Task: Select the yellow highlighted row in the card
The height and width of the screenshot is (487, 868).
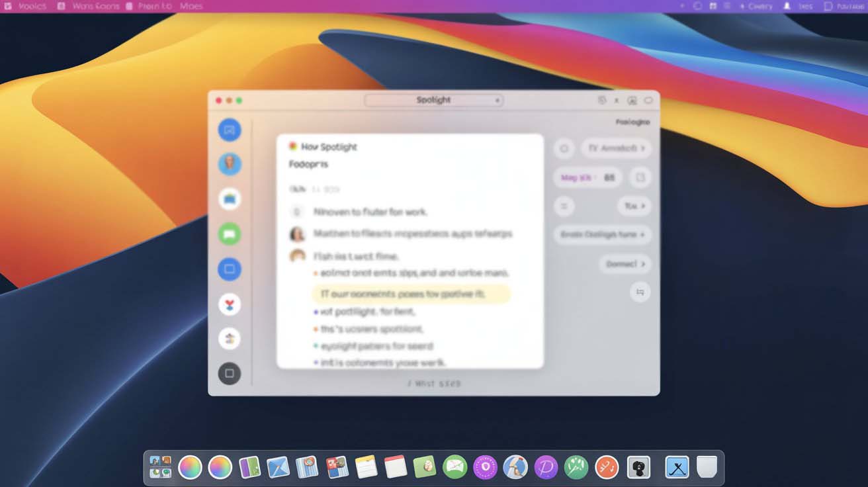Action: pyautogui.click(x=411, y=294)
